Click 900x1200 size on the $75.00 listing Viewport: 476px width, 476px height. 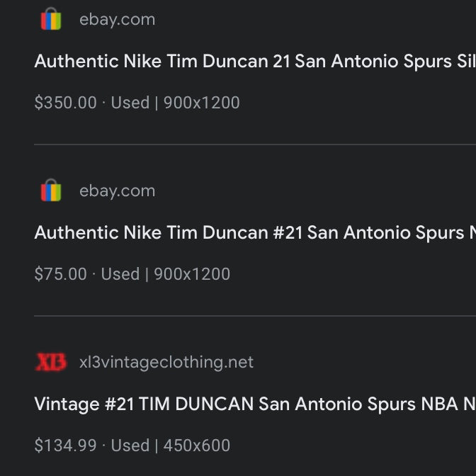tap(192, 274)
